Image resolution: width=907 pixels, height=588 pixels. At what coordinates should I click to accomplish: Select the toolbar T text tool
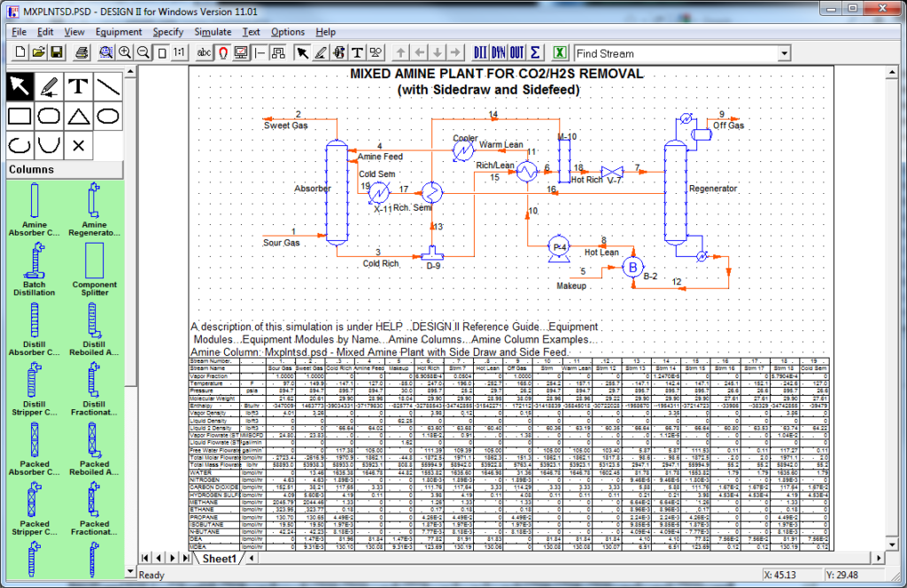[x=358, y=52]
